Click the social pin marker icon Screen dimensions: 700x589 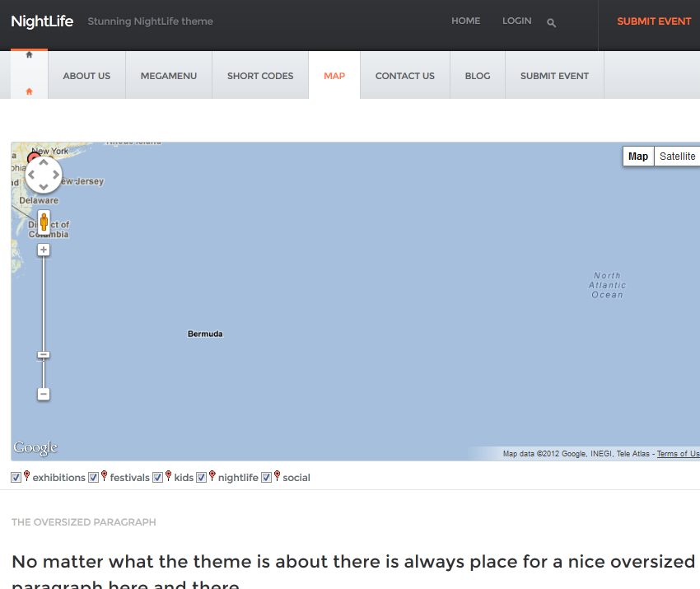click(277, 476)
